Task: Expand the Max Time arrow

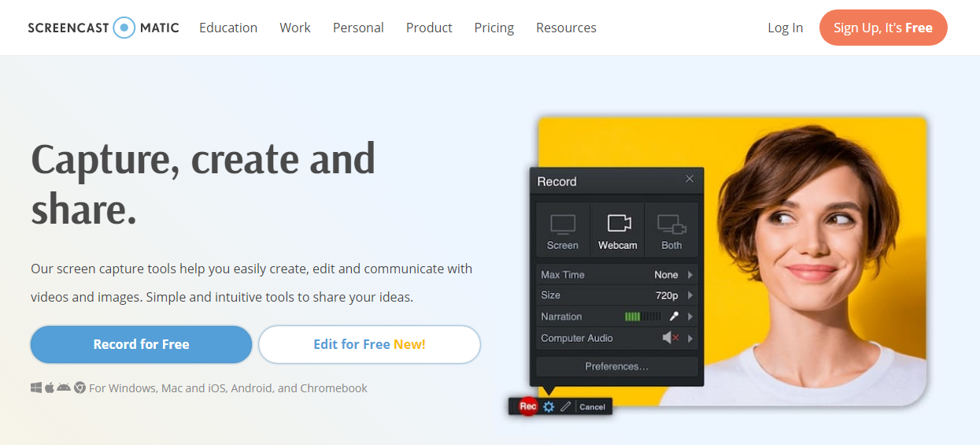Action: [690, 275]
